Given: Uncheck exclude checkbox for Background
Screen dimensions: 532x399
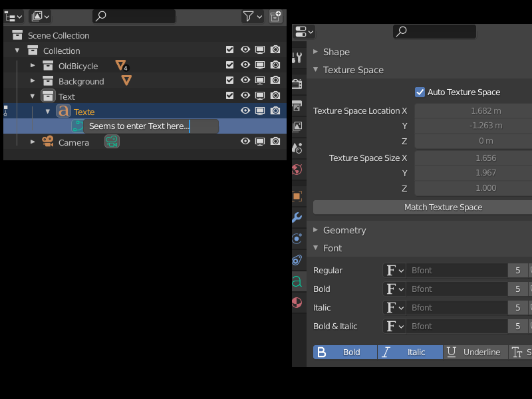Looking at the screenshot, I should [x=229, y=80].
